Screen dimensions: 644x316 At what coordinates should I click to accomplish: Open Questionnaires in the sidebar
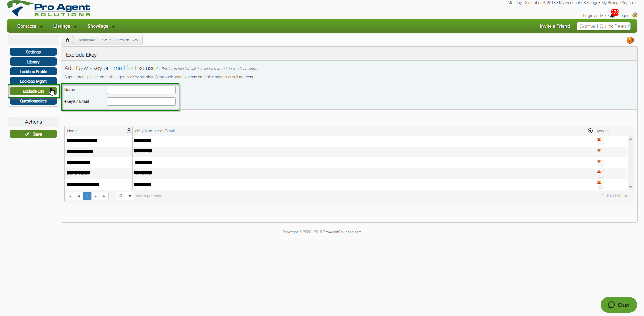point(33,101)
